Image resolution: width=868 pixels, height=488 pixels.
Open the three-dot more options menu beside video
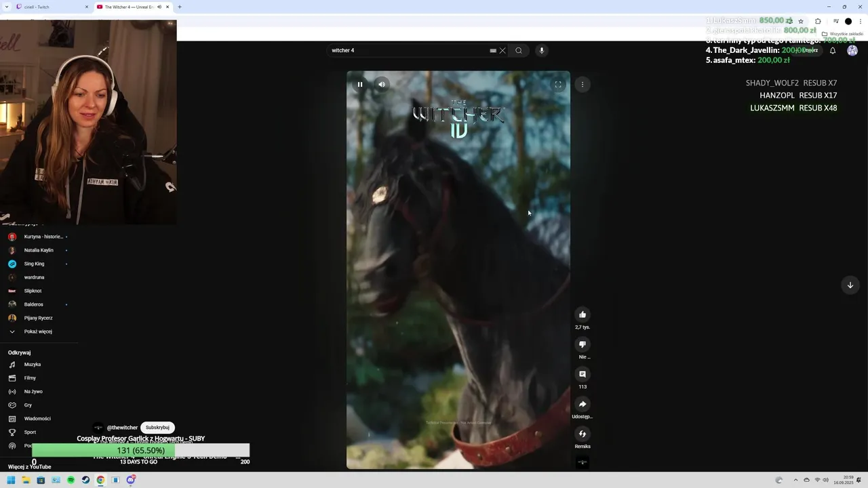(583, 85)
